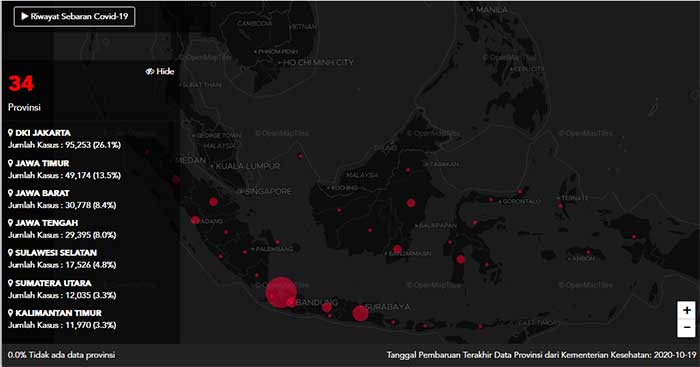This screenshot has width=700, height=367.
Task: Click the red dot on Riau Islands
Action: (x=300, y=156)
